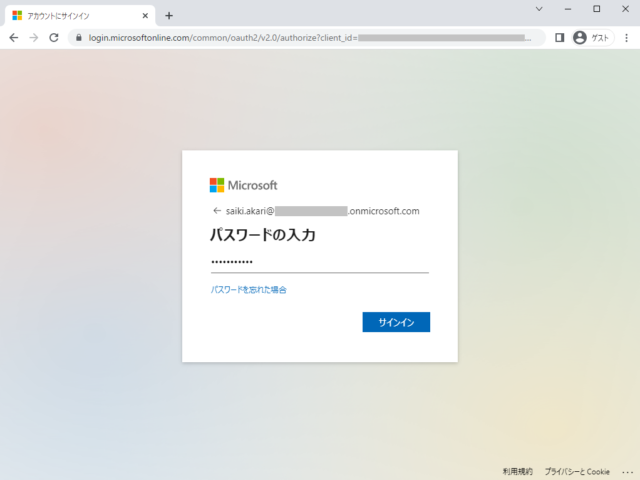
Task: Open 利用規約 footer link
Action: coord(517,471)
